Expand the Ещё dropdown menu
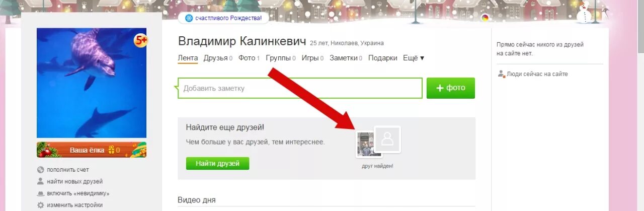This screenshot has height=211, width=644. [x=414, y=58]
